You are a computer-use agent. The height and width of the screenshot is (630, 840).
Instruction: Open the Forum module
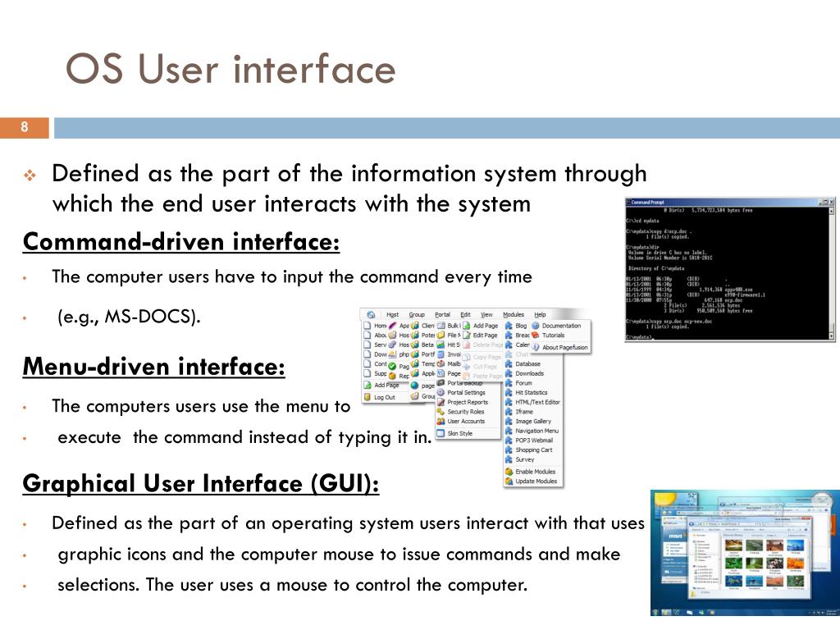click(x=523, y=383)
